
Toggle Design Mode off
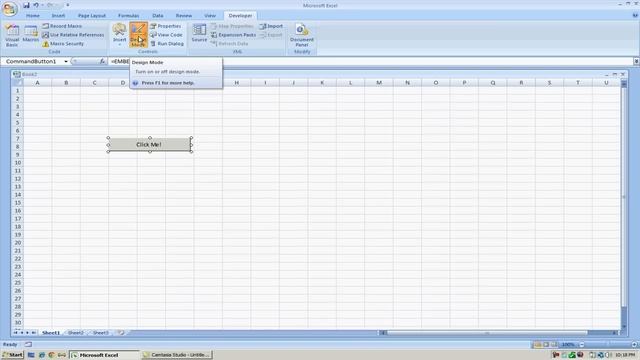138,35
